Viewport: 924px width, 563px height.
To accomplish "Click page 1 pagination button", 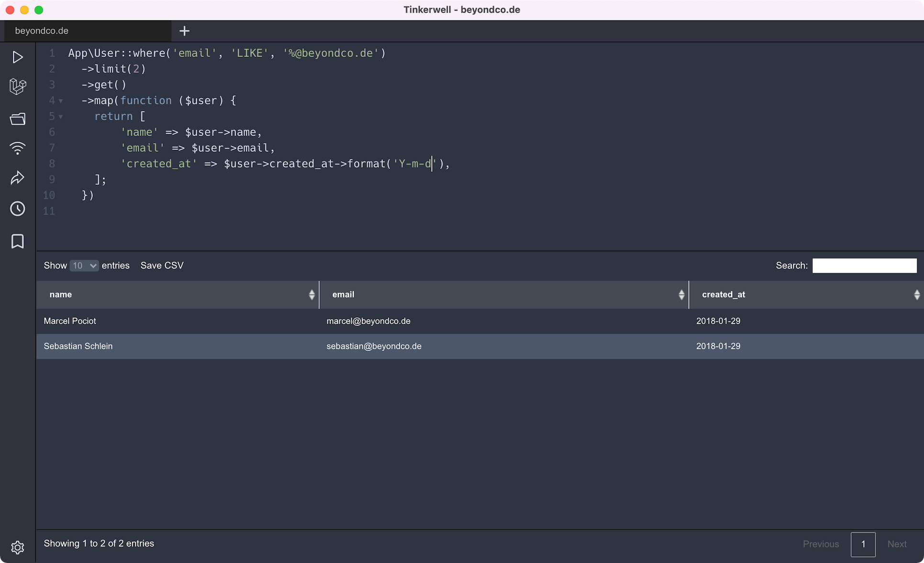I will tap(863, 544).
